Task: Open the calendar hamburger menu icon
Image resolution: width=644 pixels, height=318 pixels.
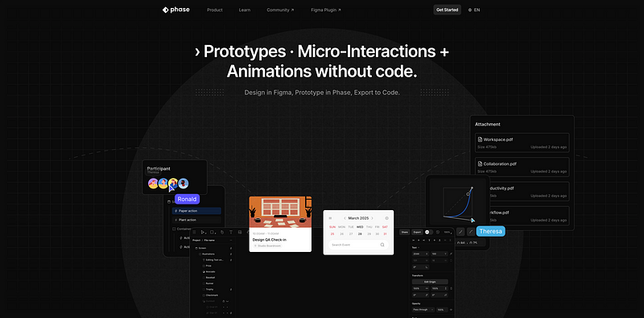Action: 330,218
